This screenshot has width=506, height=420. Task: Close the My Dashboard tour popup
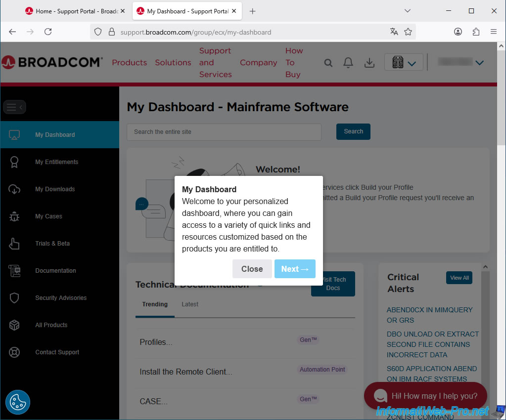pyautogui.click(x=252, y=269)
